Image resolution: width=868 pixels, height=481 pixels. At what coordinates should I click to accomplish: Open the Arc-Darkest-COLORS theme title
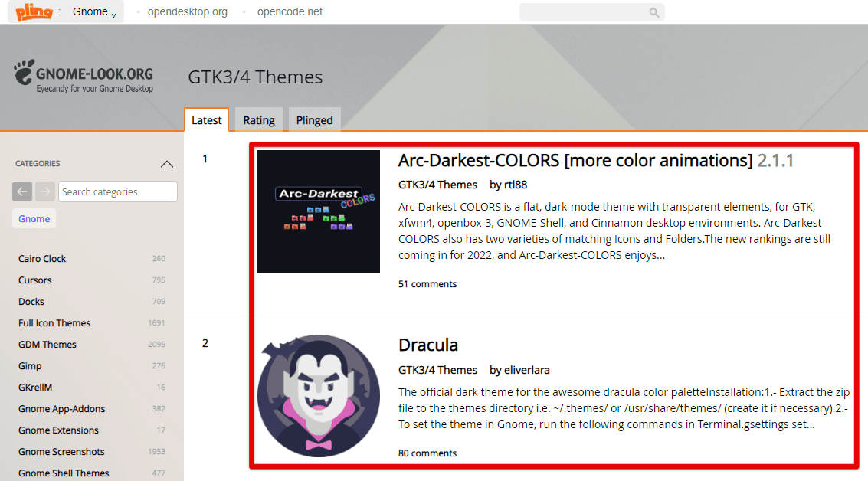[x=575, y=161]
